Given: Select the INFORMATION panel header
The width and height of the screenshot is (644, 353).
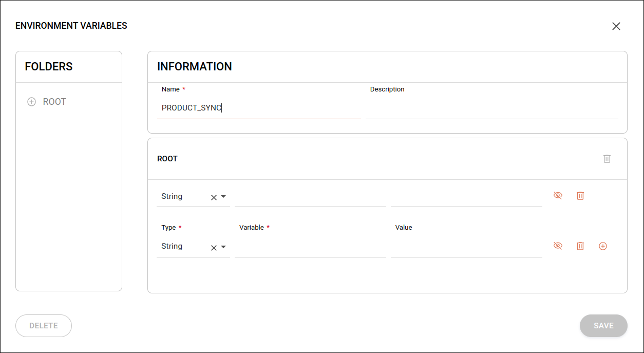Looking at the screenshot, I should [x=194, y=66].
